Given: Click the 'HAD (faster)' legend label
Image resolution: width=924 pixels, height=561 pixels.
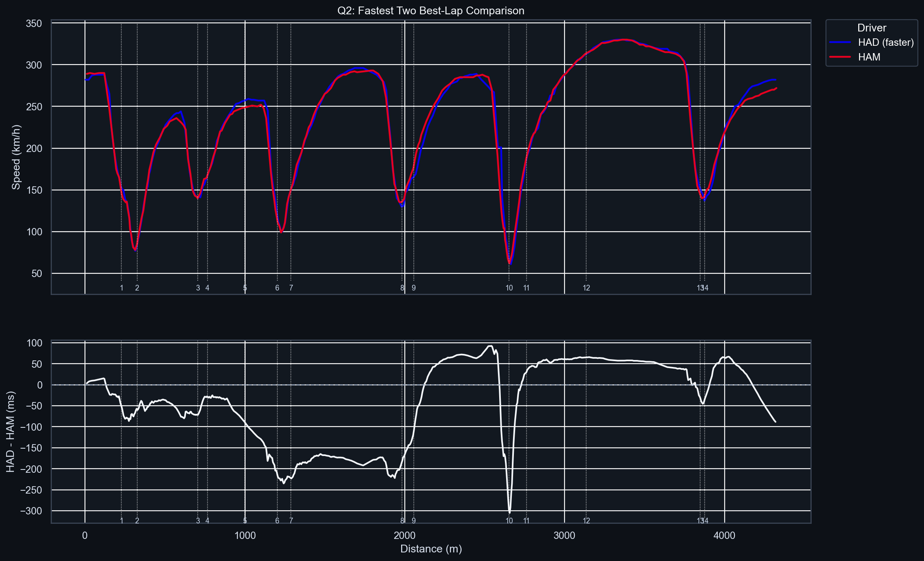Looking at the screenshot, I should pos(886,42).
